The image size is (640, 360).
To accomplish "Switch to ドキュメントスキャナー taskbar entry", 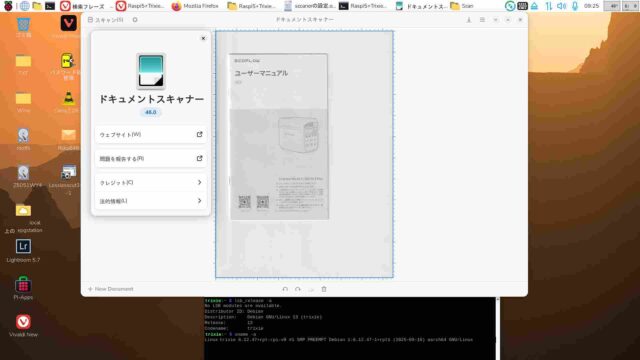I will click(x=421, y=6).
